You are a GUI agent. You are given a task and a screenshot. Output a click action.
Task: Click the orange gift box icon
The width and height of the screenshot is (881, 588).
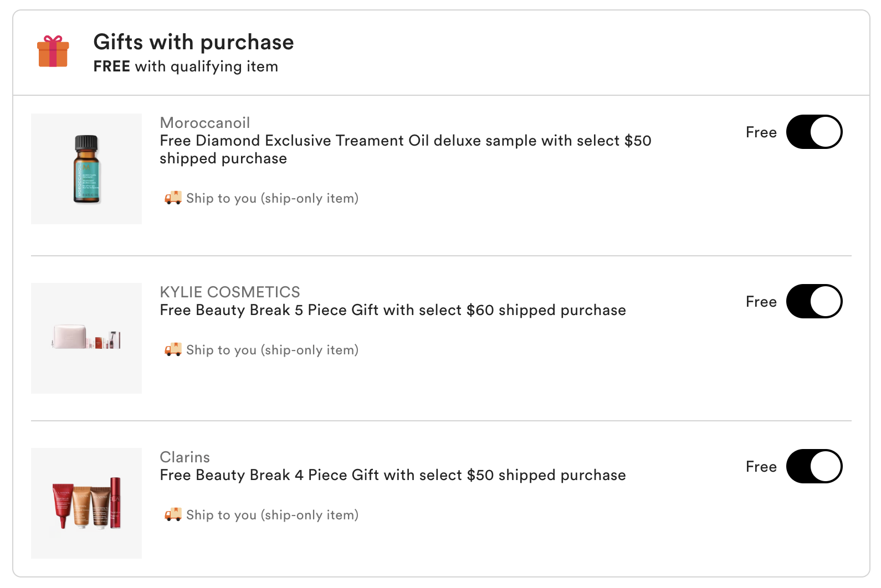pos(53,52)
